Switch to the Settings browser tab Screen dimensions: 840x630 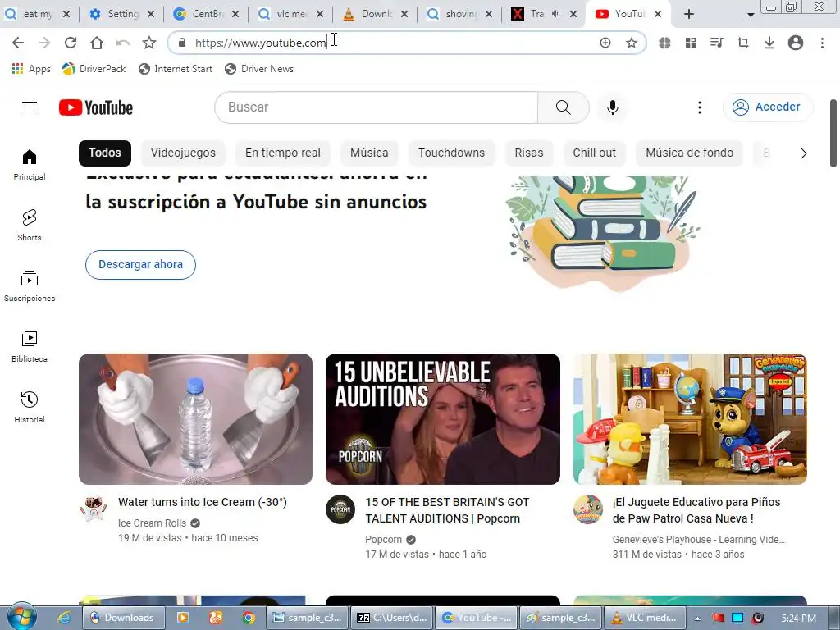[123, 14]
